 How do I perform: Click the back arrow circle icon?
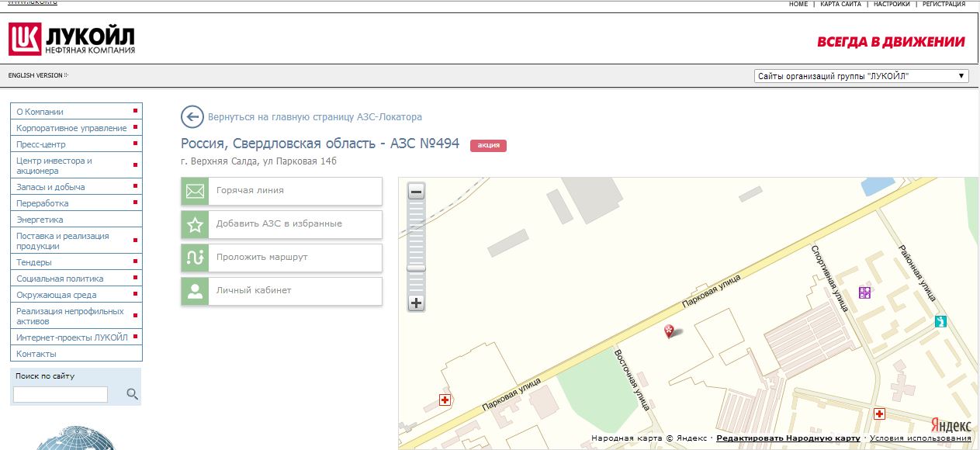click(x=192, y=117)
